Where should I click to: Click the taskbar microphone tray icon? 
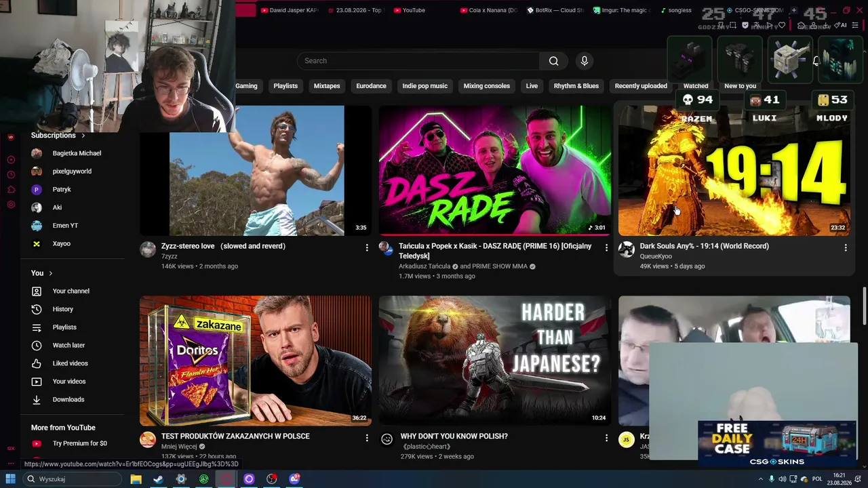[771, 479]
